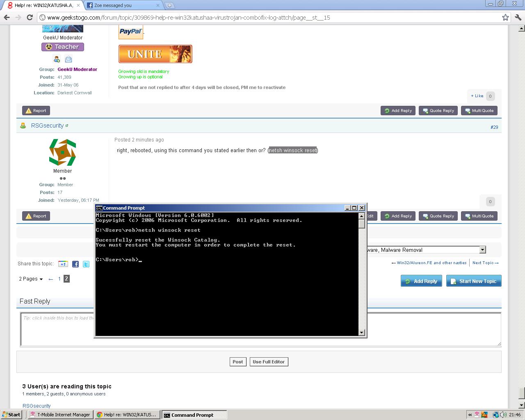The image size is (525, 420).
Task: Open the Windows Start menu
Action: coord(11,415)
